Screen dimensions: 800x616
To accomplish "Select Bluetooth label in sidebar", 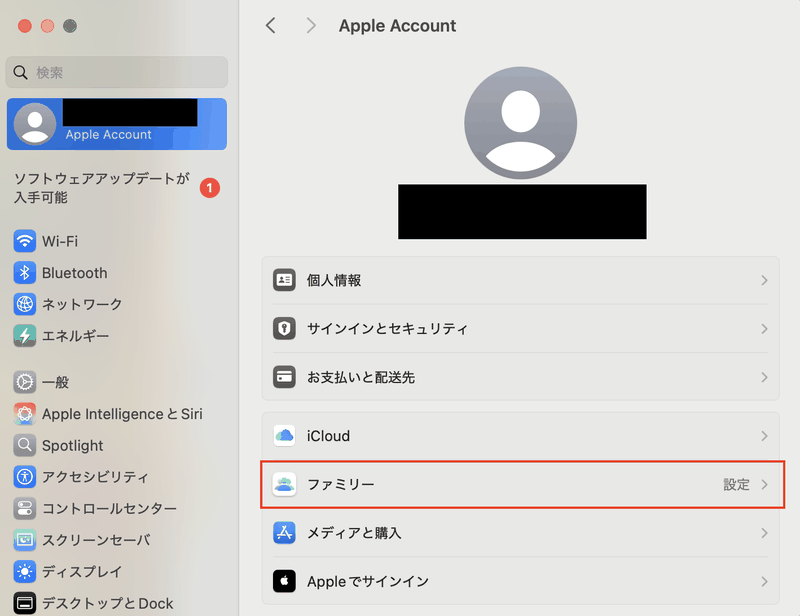I will click(x=74, y=273).
